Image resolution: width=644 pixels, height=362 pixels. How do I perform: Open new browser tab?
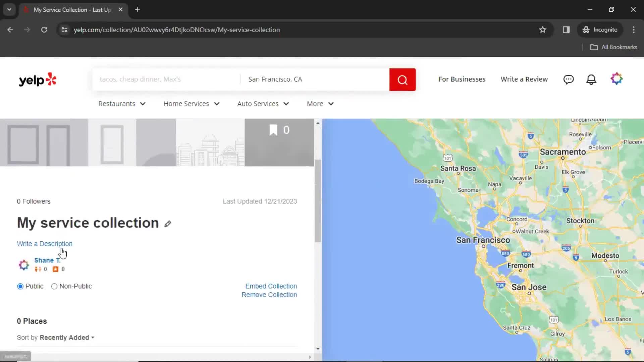pos(138,10)
